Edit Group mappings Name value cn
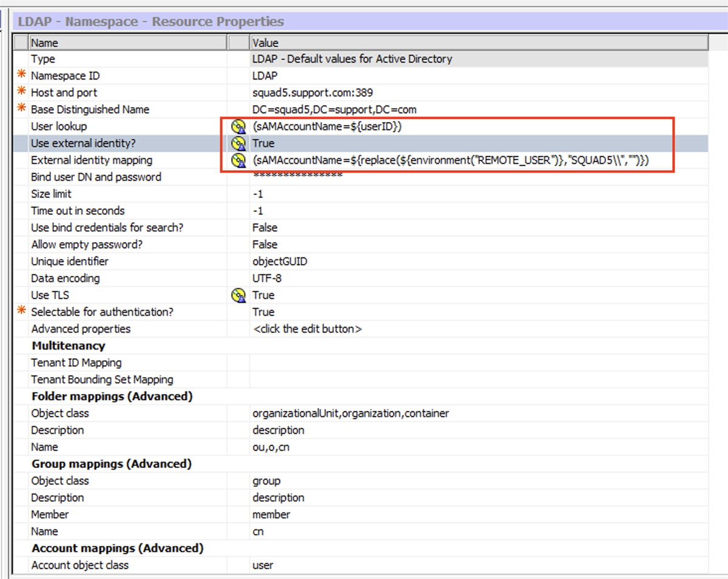728x579 pixels. (258, 532)
